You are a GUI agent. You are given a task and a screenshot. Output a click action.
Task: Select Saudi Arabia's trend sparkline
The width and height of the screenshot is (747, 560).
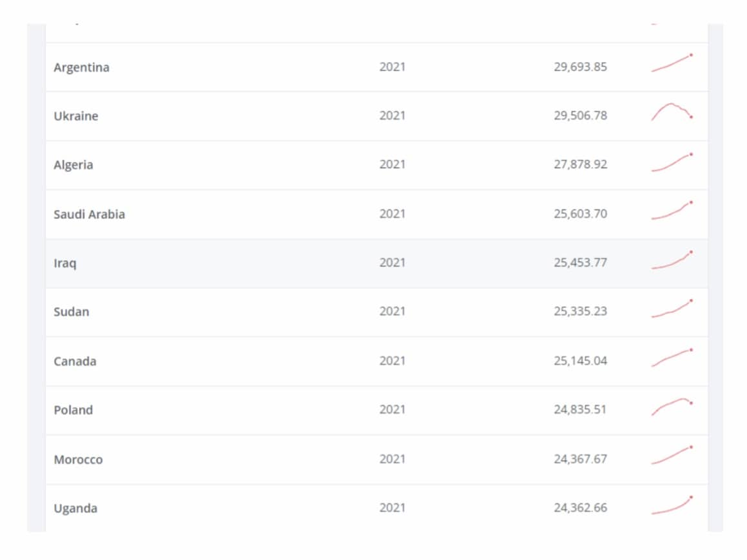click(672, 211)
